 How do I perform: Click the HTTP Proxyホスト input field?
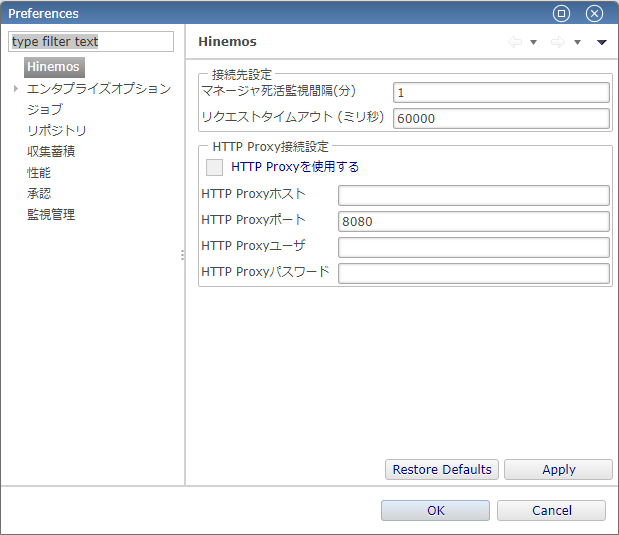[474, 195]
